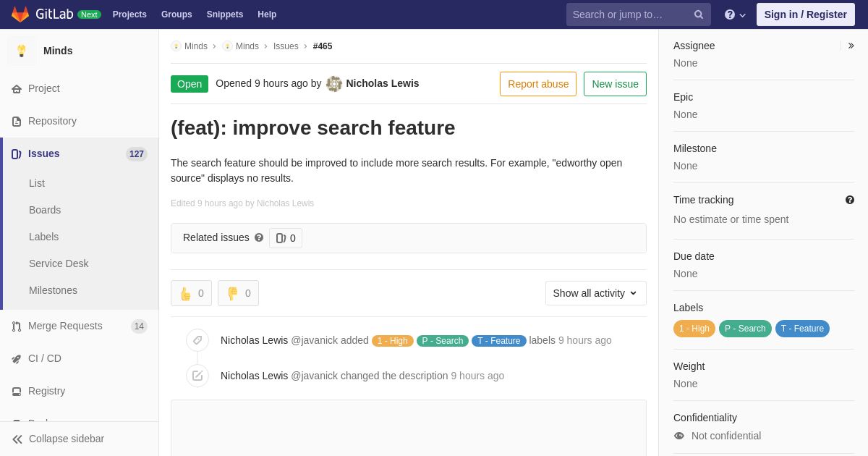Screen dimensions: 868x456
Task: Click the 1 - High label in activity
Action: click(393, 341)
